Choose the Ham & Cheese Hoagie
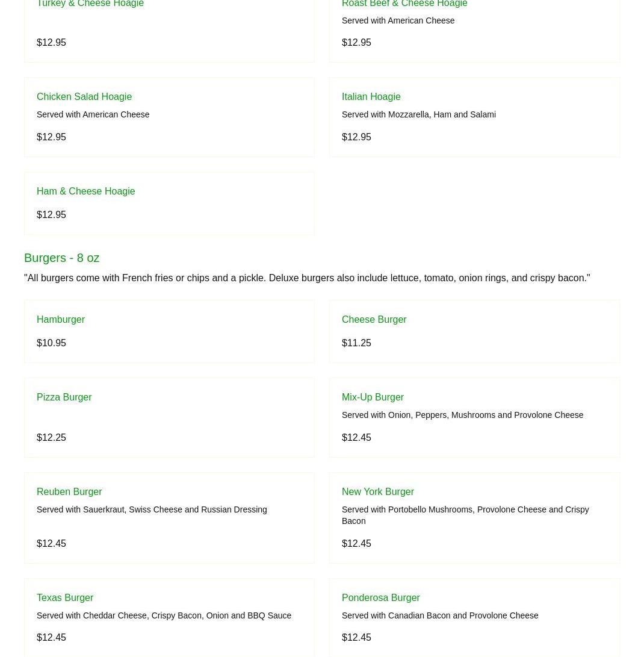The width and height of the screenshot is (644, 657). (85, 191)
